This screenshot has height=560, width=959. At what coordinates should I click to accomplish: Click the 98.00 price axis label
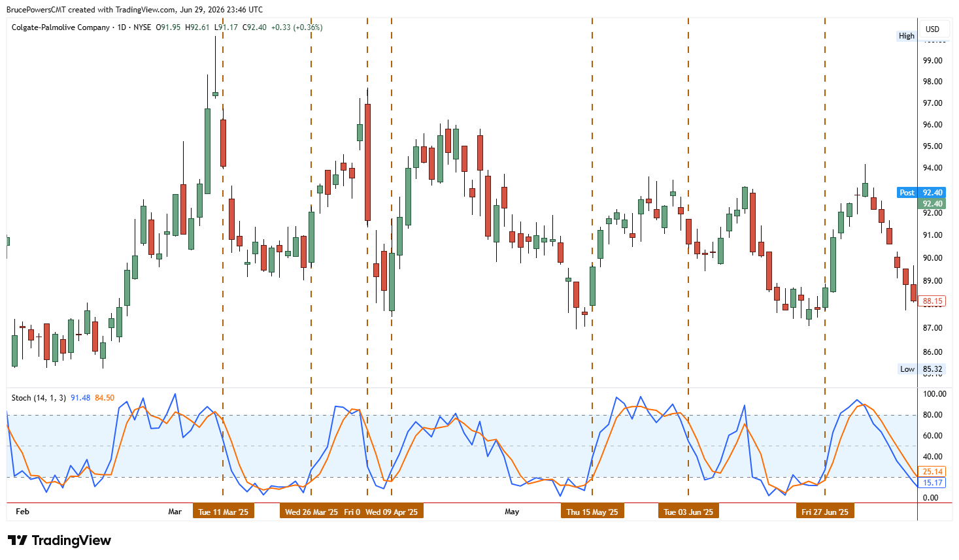pos(932,82)
